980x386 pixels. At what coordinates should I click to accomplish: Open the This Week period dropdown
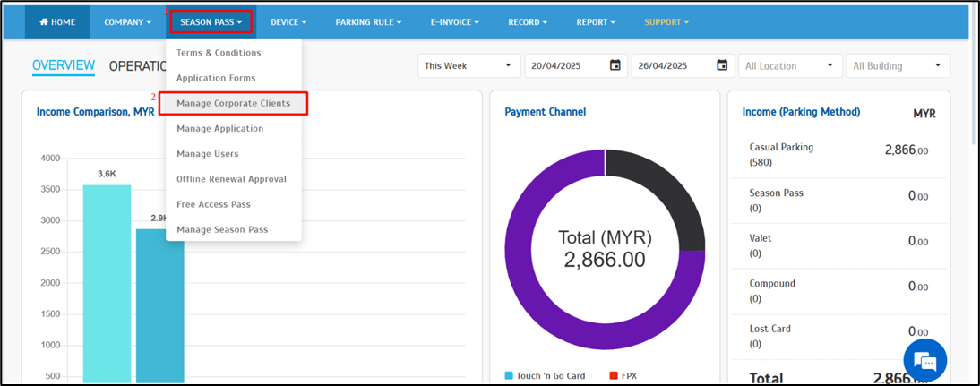click(469, 65)
